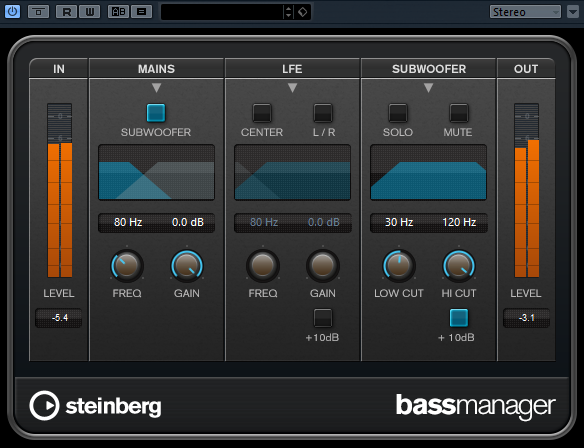Viewport: 584px width, 448px height.
Task: Click the LFE crossover curve display
Action: tap(292, 172)
